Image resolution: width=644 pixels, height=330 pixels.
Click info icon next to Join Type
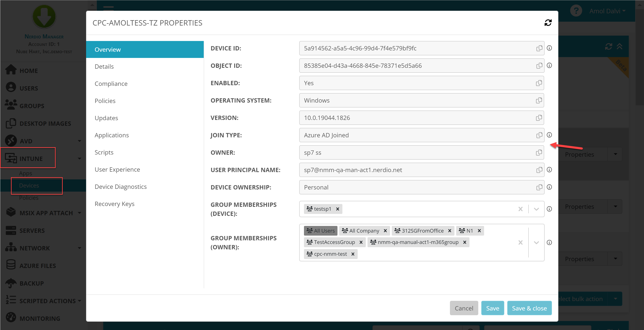[549, 135]
